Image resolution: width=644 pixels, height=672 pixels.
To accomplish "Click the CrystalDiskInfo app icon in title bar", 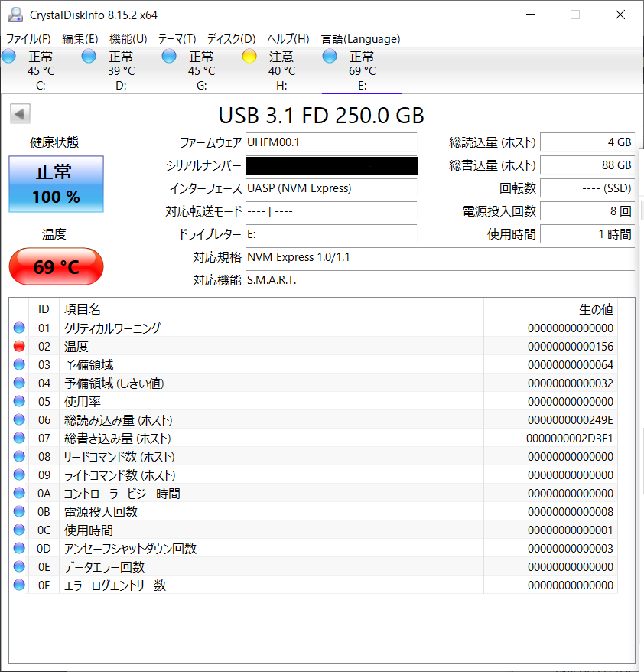I will coord(15,15).
